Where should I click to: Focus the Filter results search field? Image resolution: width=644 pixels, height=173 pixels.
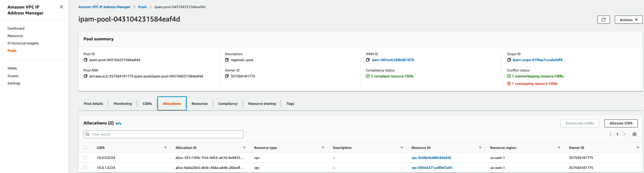click(163, 134)
